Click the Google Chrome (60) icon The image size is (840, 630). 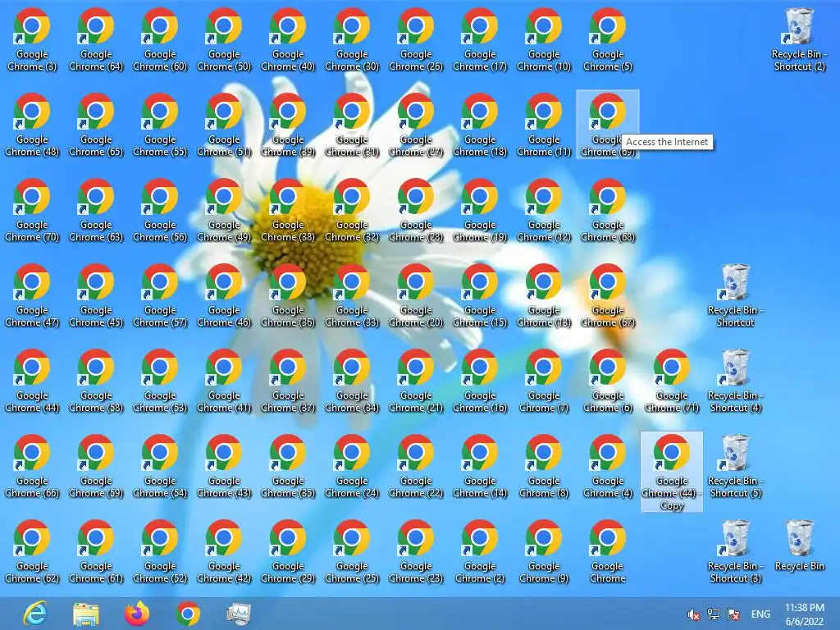coord(160,39)
